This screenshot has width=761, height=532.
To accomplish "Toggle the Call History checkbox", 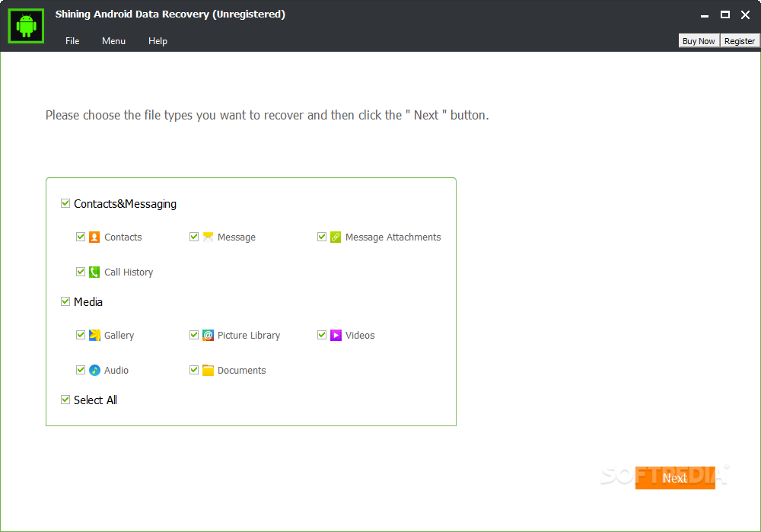I will [x=81, y=272].
